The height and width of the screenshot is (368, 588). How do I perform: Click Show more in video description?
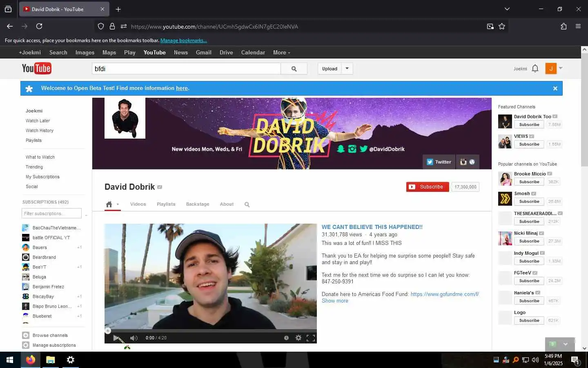[335, 301]
